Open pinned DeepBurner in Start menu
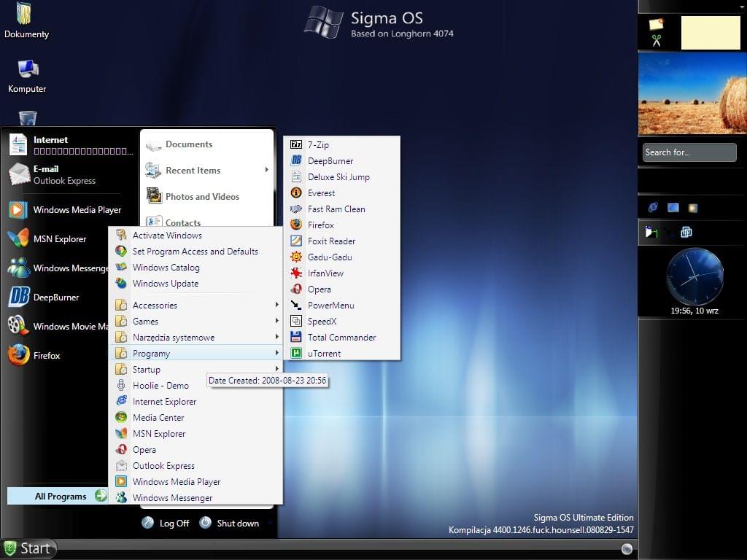The height and width of the screenshot is (560, 747). click(x=44, y=297)
